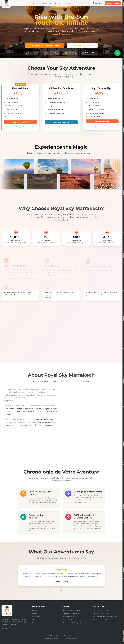Open Contact in the navigation
Viewport: 124px width, 644px height.
68,3
